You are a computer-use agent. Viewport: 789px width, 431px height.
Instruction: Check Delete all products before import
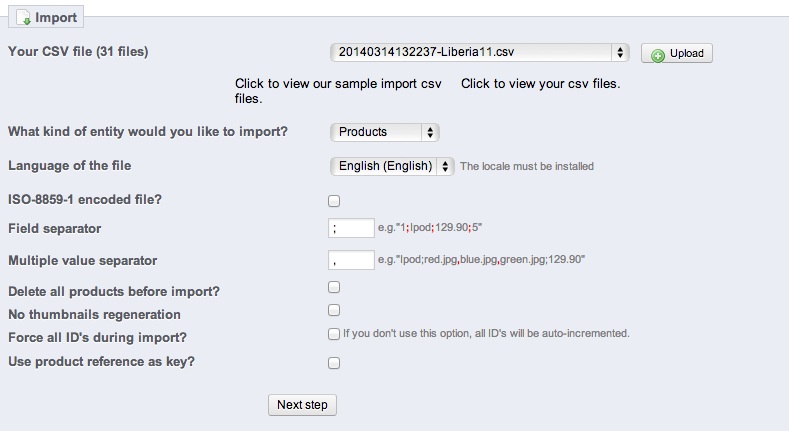coord(335,288)
